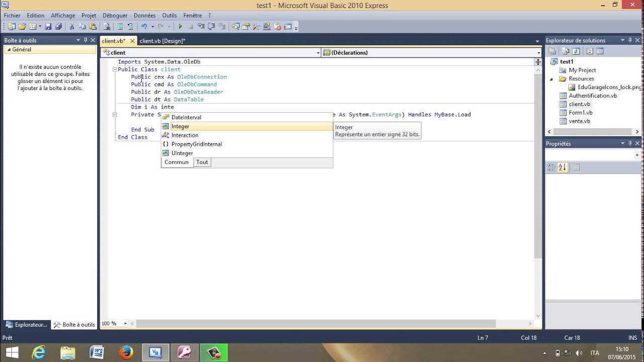Choose DateInterval in the IntelliSense list
Screen dimensions: 644x362
(x=247, y=117)
